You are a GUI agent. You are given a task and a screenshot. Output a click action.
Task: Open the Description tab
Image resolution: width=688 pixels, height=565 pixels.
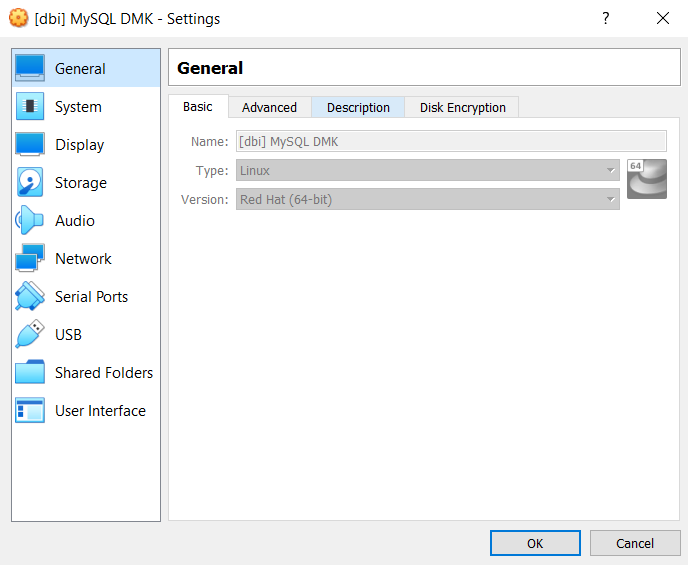pyautogui.click(x=358, y=107)
